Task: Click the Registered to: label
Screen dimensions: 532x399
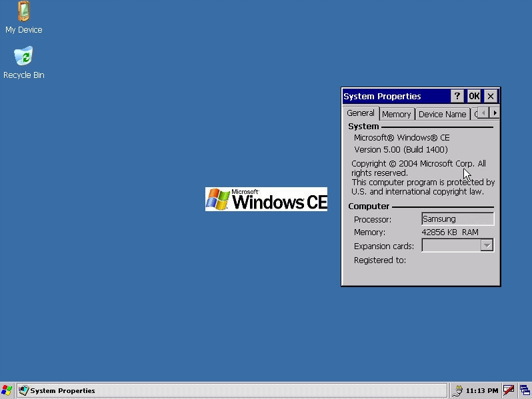Action: pyautogui.click(x=380, y=260)
